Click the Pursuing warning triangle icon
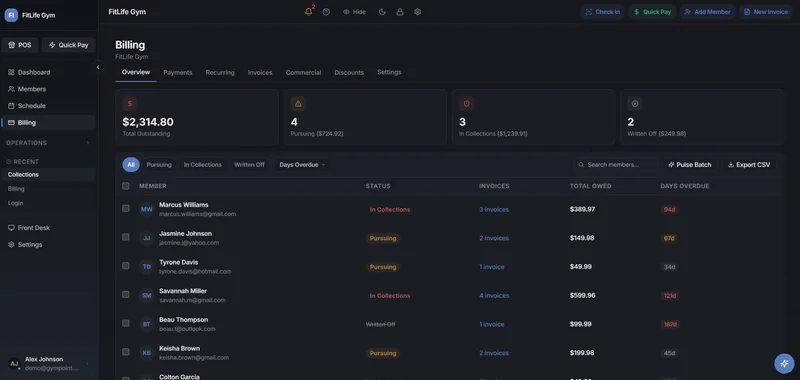The height and width of the screenshot is (380, 800). [x=298, y=104]
